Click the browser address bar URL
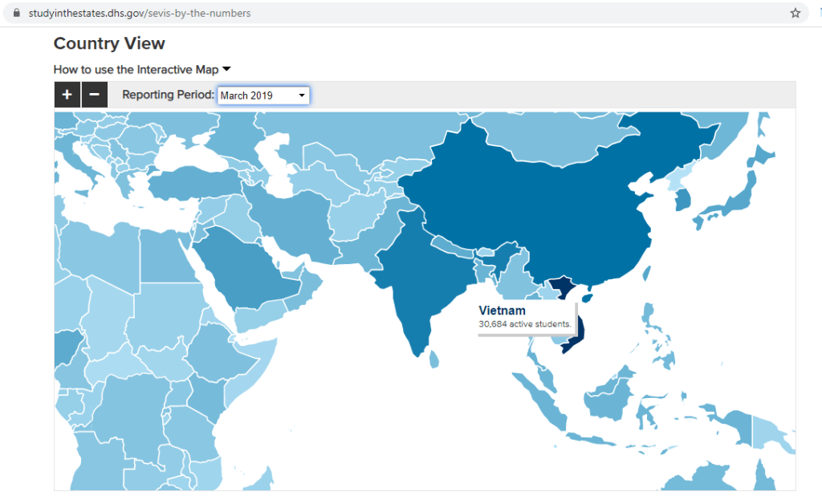The width and height of the screenshot is (822, 504). (140, 13)
